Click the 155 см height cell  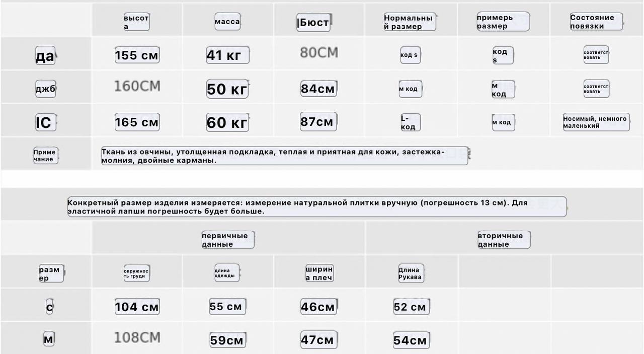[137, 55]
